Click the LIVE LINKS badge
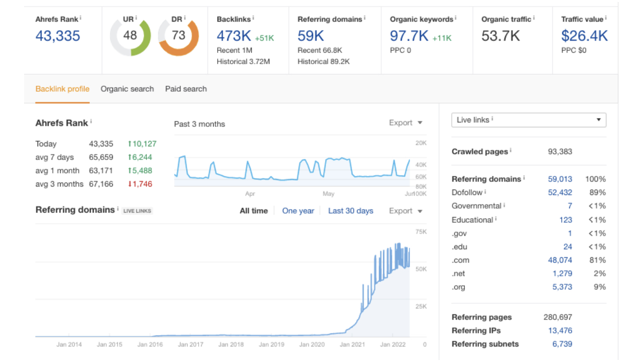Viewport: 644px width, 361px height. coord(137,211)
